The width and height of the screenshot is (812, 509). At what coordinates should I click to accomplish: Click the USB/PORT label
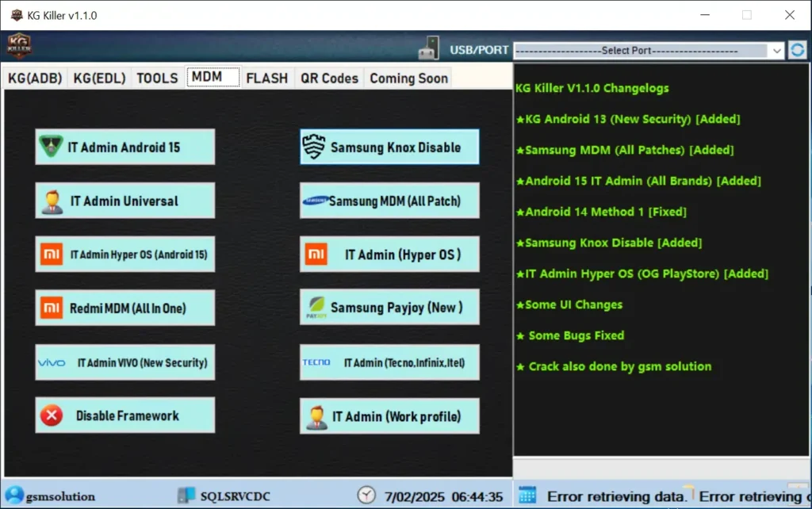click(479, 50)
